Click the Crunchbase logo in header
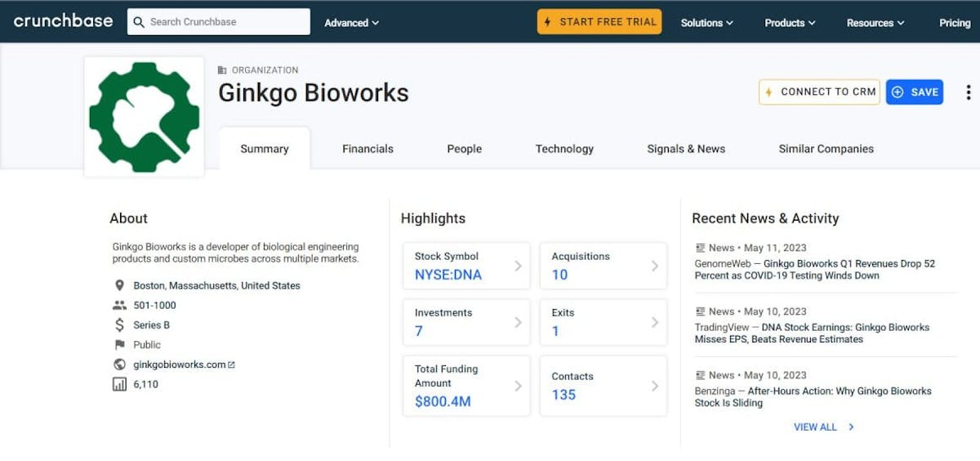980x461 pixels. tap(63, 21)
